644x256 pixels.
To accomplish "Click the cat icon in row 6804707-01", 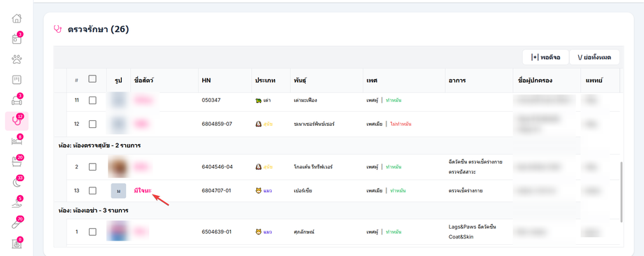I will [x=258, y=191].
